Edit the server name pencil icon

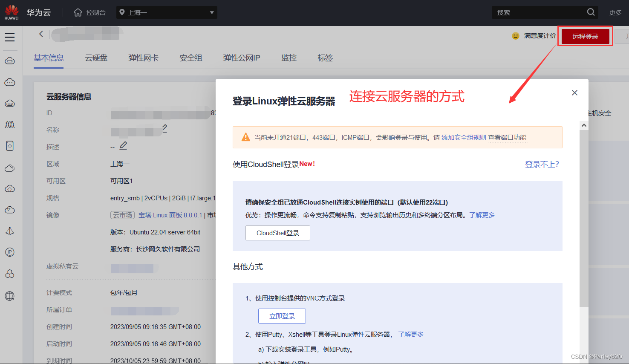(x=165, y=128)
